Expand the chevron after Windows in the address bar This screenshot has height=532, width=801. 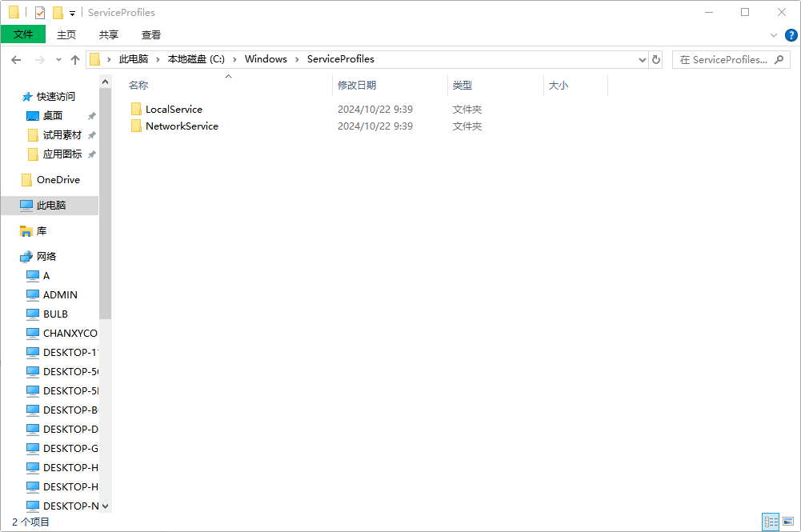pos(297,60)
